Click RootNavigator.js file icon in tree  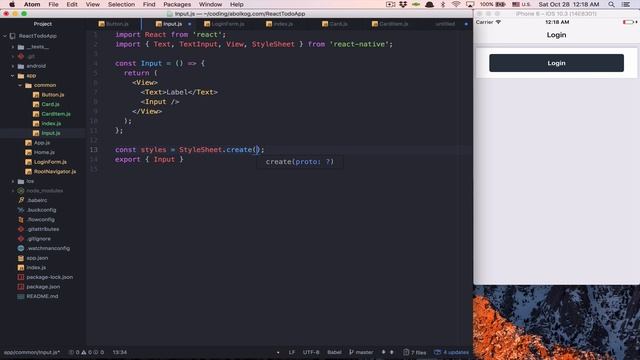(x=28, y=171)
